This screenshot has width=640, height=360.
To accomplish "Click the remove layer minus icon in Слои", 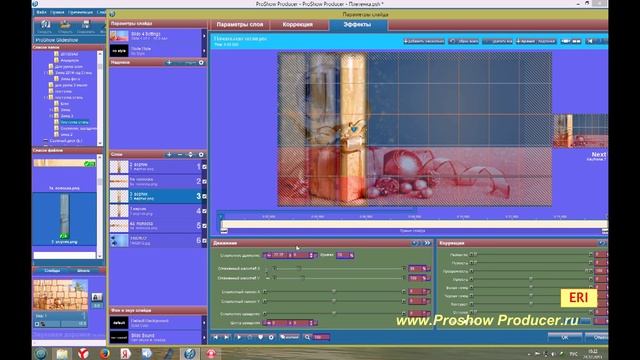I will [x=180, y=155].
